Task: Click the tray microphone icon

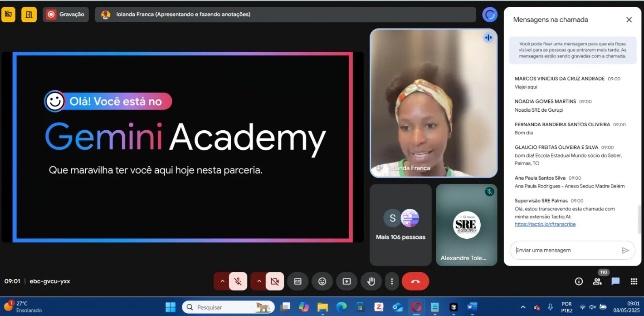Action: pos(550,307)
